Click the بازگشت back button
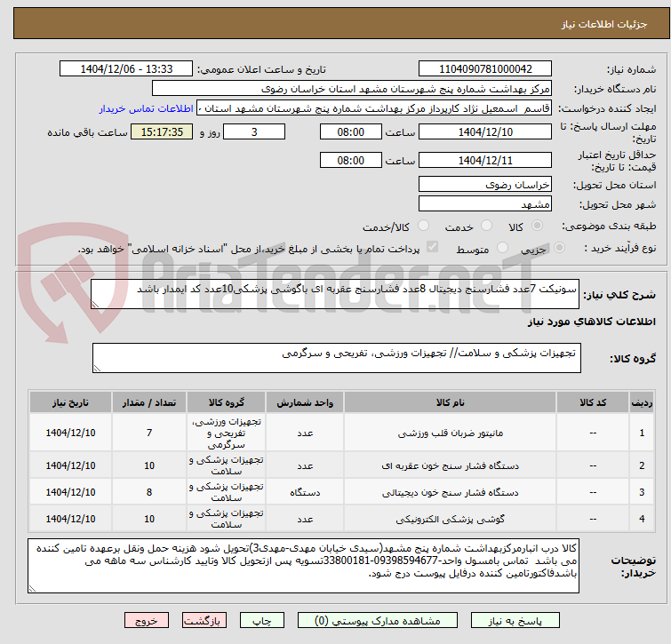The height and width of the screenshot is (644, 671). (x=204, y=621)
